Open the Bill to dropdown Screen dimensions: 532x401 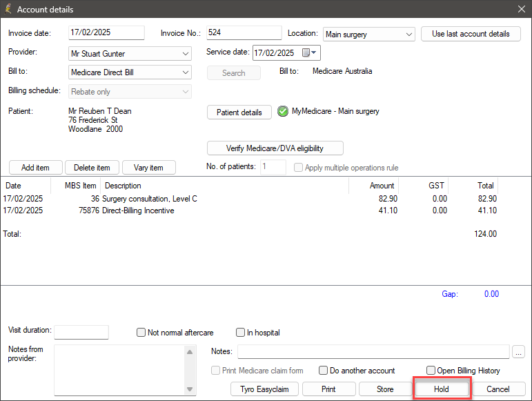[185, 72]
